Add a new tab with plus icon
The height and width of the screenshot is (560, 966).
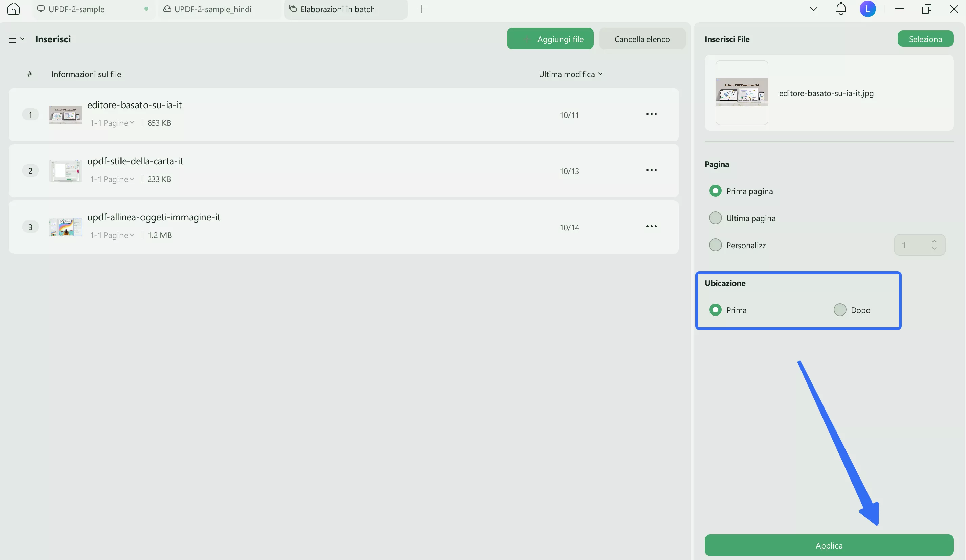421,9
